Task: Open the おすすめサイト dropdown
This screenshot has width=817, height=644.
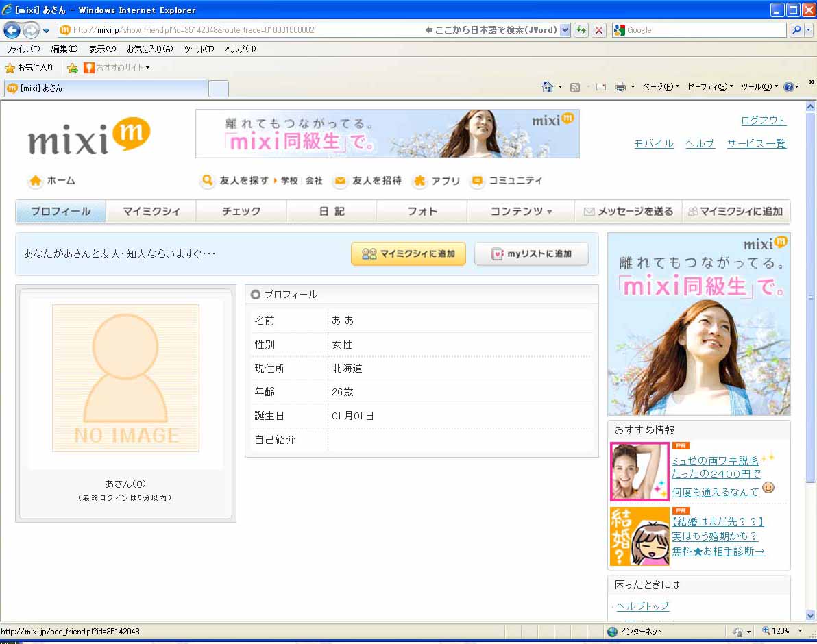Action: pyautogui.click(x=117, y=68)
